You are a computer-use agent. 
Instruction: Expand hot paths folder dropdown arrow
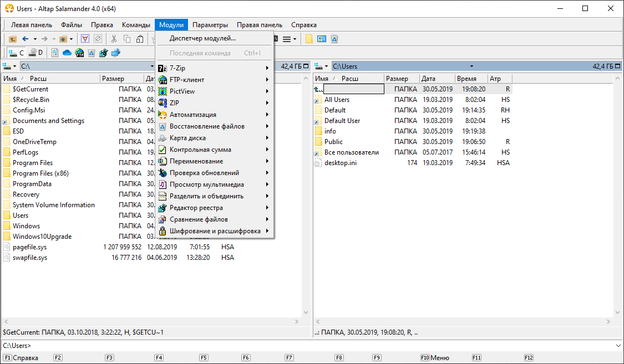(x=71, y=39)
